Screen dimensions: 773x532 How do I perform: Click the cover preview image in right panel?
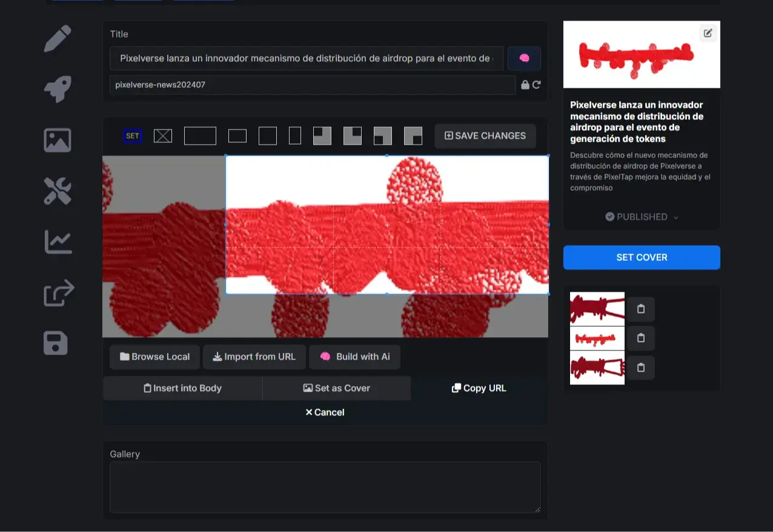[642, 54]
